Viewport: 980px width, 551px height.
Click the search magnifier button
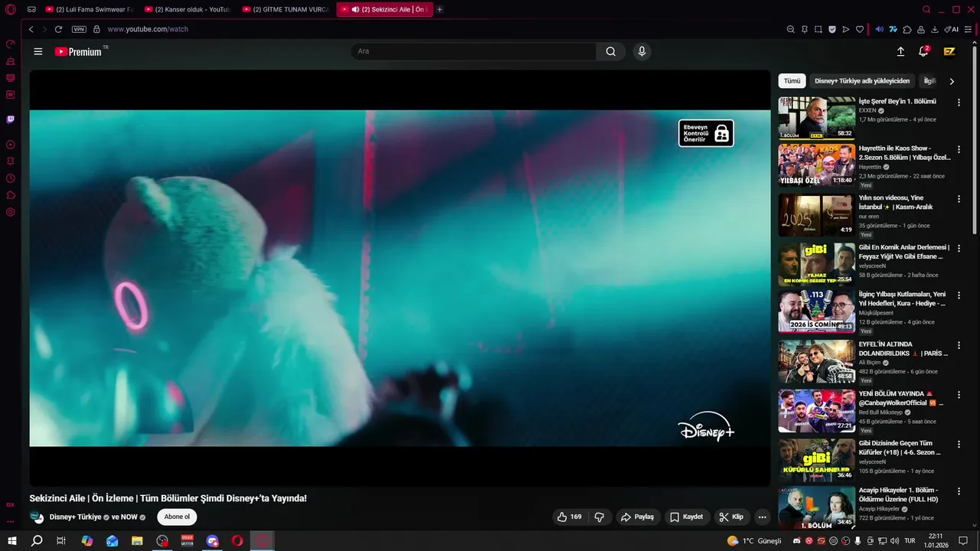point(610,51)
